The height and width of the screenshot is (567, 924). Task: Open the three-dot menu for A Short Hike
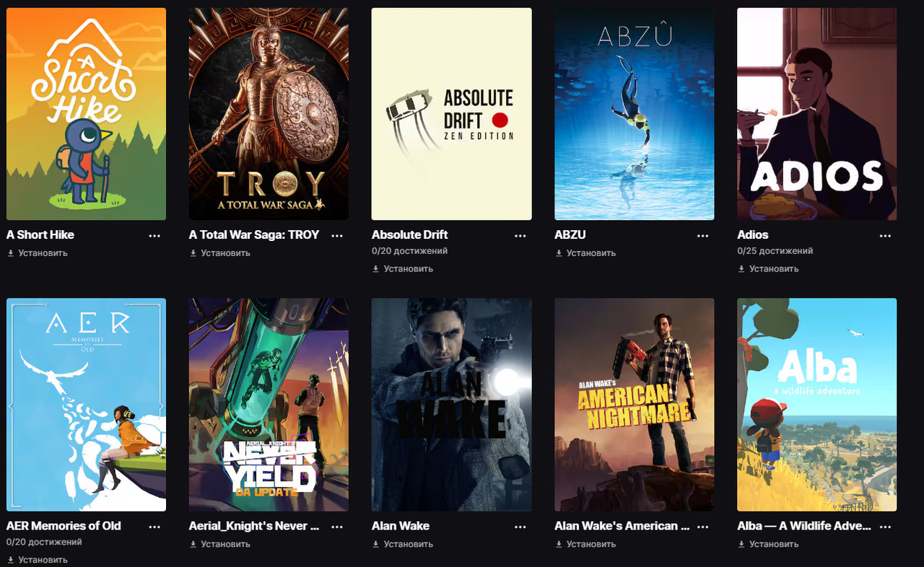point(154,235)
